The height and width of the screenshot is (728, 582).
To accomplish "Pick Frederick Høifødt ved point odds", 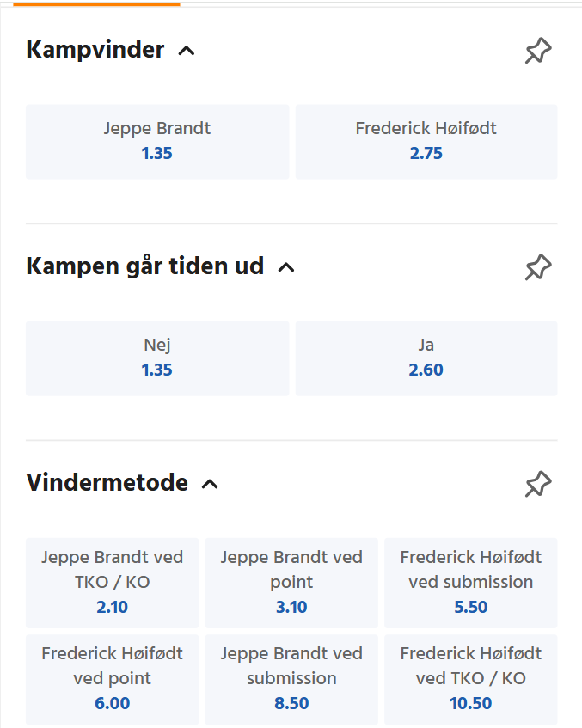I will coord(113,679).
